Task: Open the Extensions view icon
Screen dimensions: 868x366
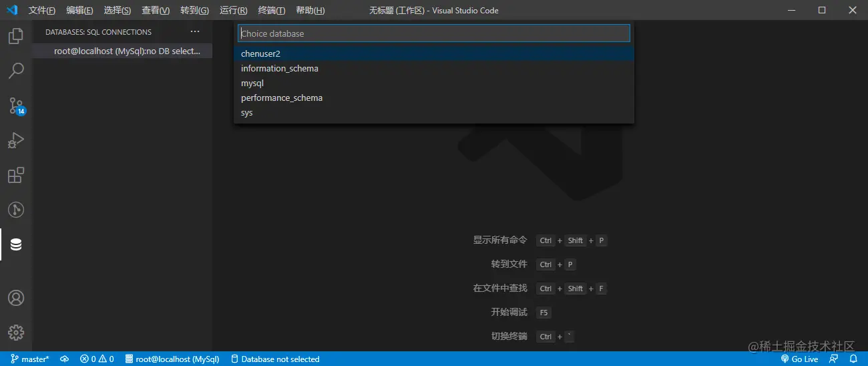Action: (x=16, y=175)
